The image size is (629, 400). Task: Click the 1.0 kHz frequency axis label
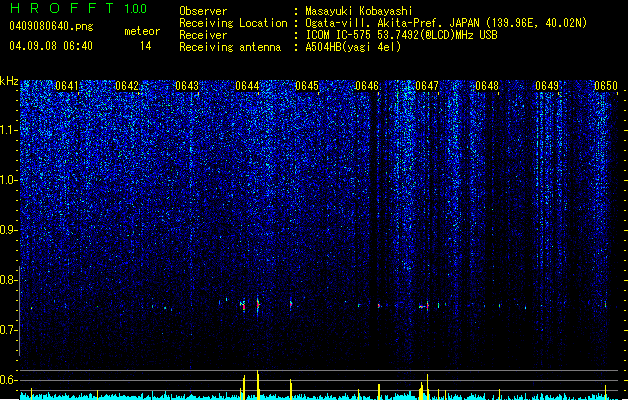pos(8,180)
